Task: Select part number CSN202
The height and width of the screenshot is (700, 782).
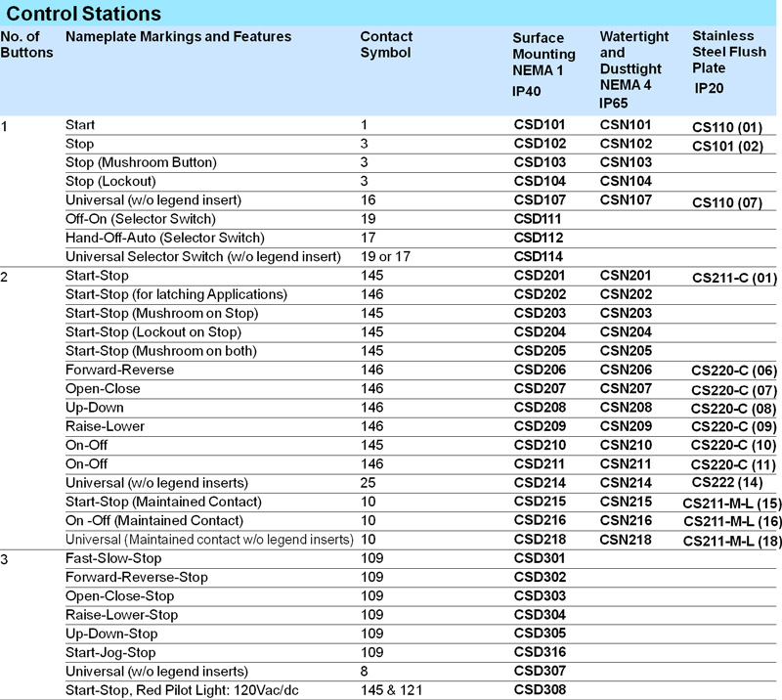Action: (626, 294)
